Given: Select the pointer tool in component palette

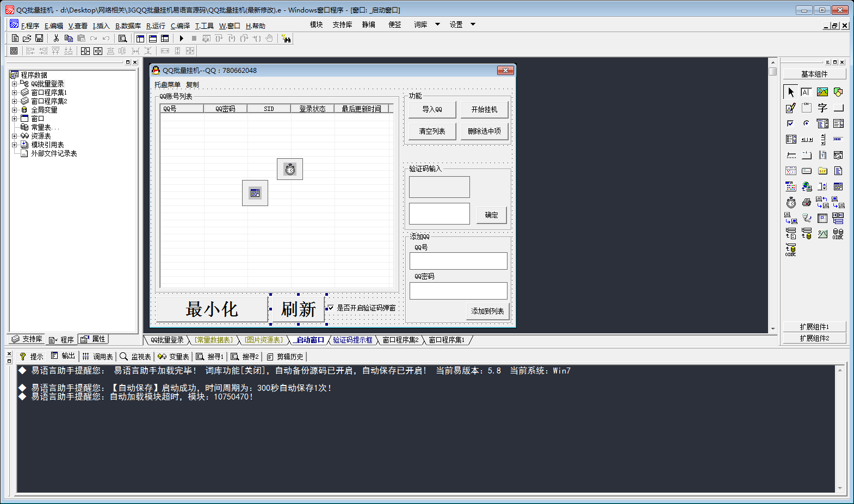Looking at the screenshot, I should click(x=791, y=92).
